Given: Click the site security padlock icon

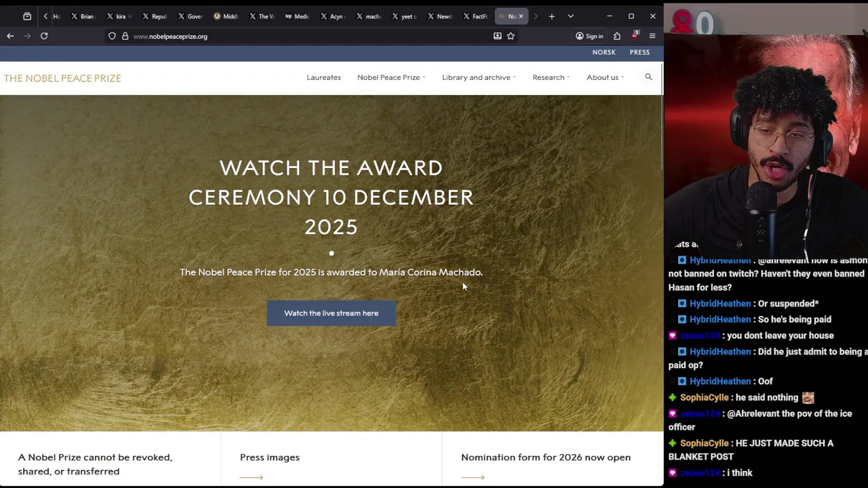Looking at the screenshot, I should (125, 36).
